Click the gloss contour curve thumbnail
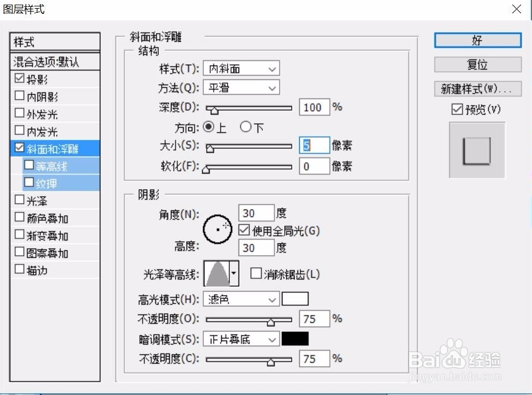532x395 pixels. (x=217, y=274)
